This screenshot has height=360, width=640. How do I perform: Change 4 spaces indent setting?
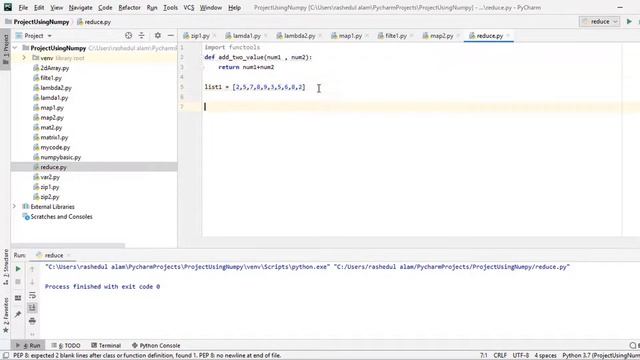pos(546,356)
